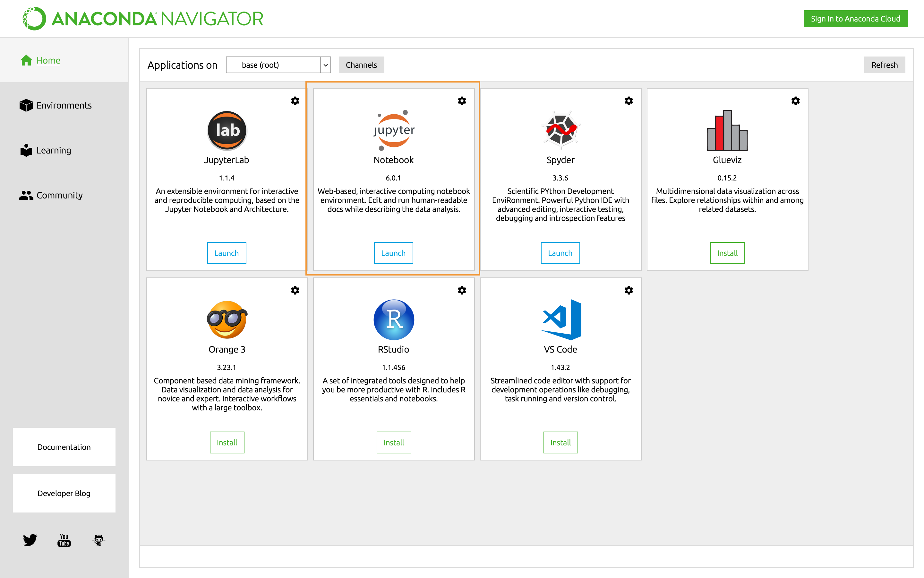The image size is (924, 578).
Task: Select Notebook version text 6.0.1
Action: coord(393,178)
